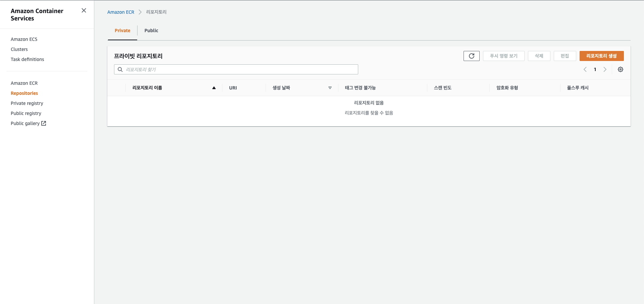Click 태그 변경 불가능 column header

point(360,88)
